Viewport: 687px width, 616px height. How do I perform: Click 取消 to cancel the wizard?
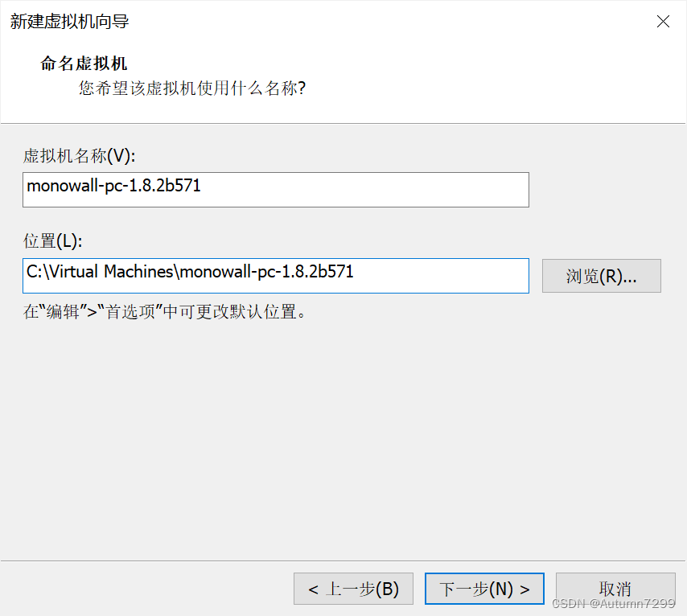[x=615, y=589]
